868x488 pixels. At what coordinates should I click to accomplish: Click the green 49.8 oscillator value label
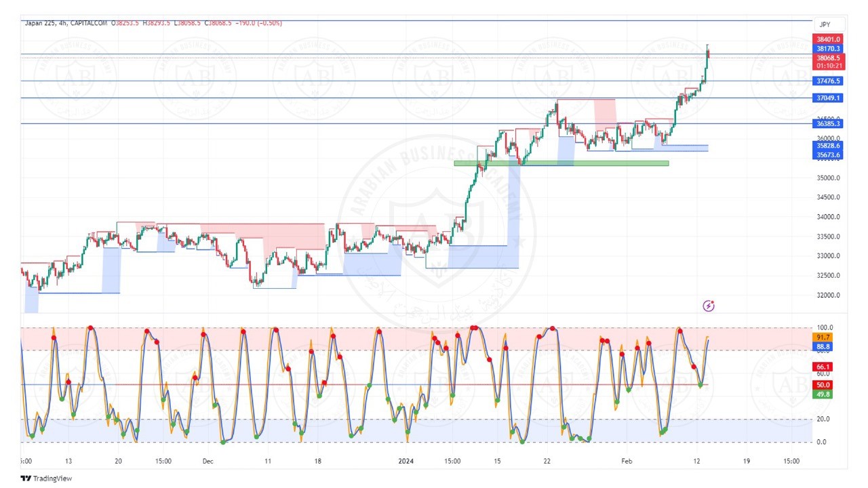click(x=823, y=394)
